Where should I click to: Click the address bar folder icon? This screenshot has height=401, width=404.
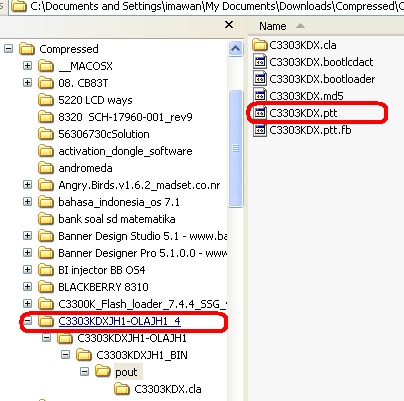pos(19,7)
